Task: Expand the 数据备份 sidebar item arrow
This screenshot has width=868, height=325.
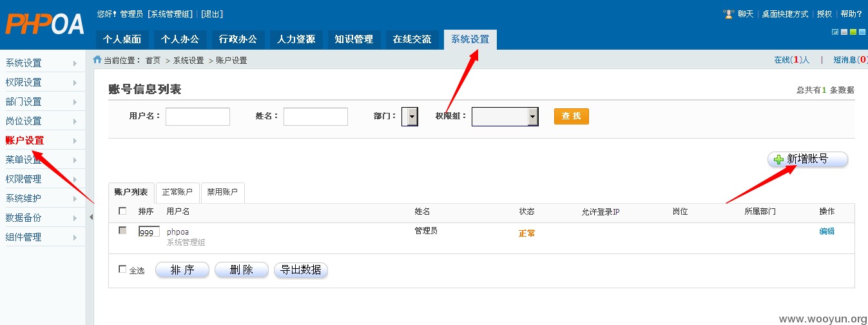Action: (75, 218)
